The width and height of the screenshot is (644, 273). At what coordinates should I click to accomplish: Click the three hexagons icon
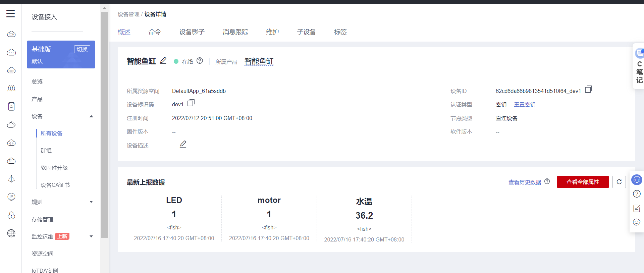point(11,215)
